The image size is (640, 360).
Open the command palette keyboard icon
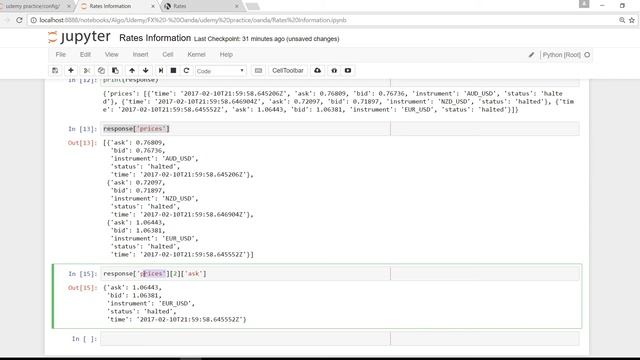click(258, 71)
